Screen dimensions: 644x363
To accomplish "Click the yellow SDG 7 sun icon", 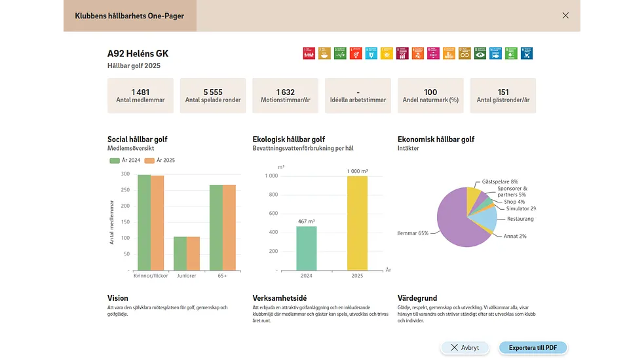I will click(387, 53).
